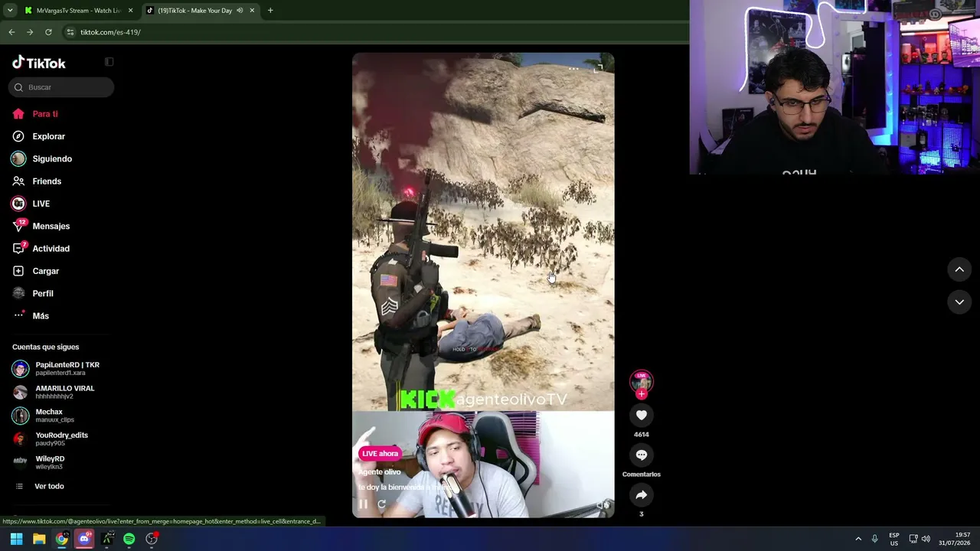
Task: Click the LIVE ahora badge
Action: tap(381, 454)
